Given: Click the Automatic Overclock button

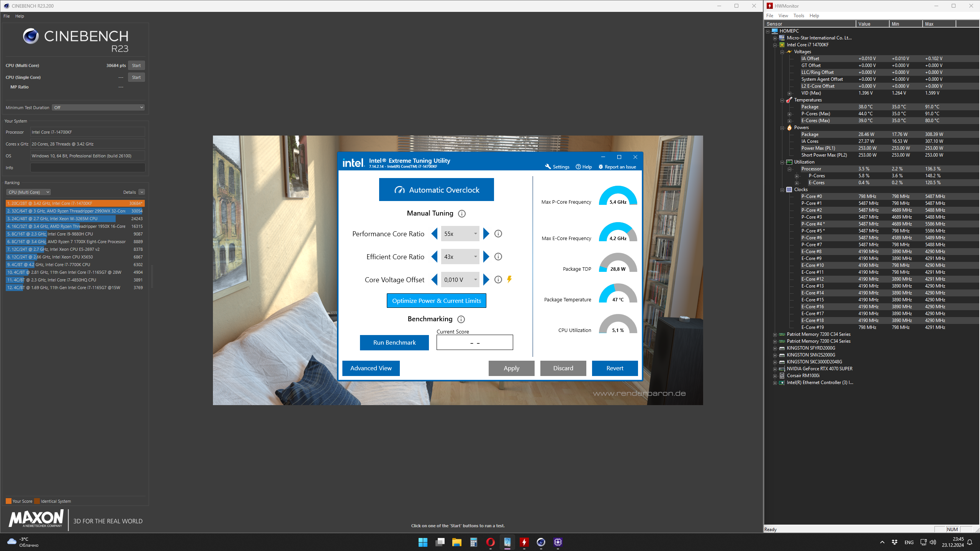Looking at the screenshot, I should [436, 190].
